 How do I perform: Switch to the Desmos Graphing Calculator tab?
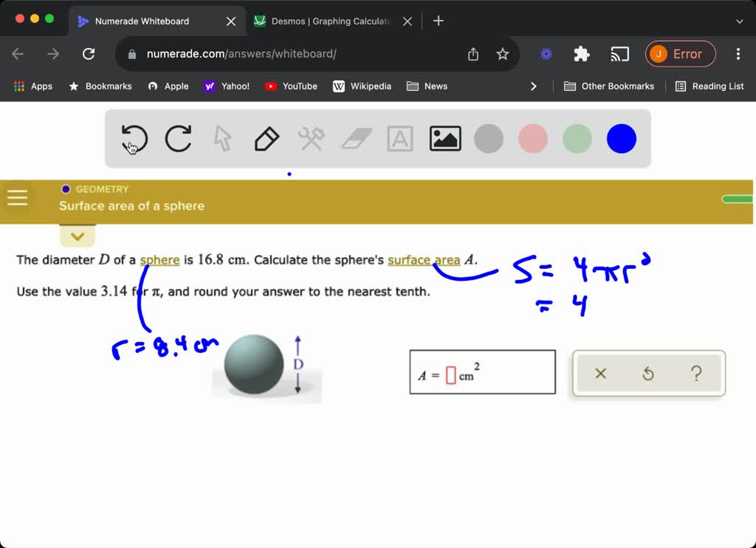click(x=325, y=21)
